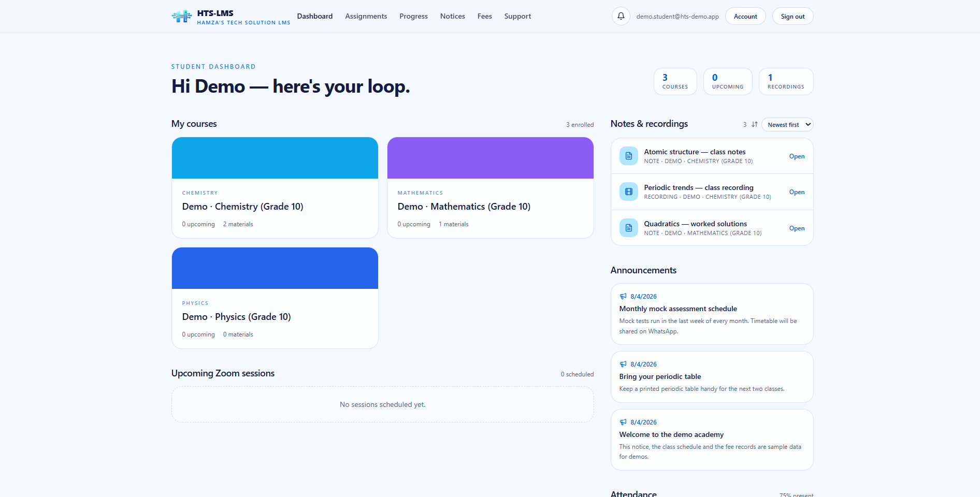Click megaphone icon on Welcome to the demo academy
The image size is (980, 497).
pyautogui.click(x=623, y=422)
